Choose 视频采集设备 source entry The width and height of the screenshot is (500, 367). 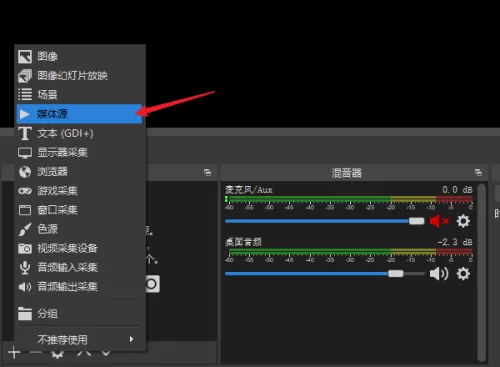coord(80,248)
